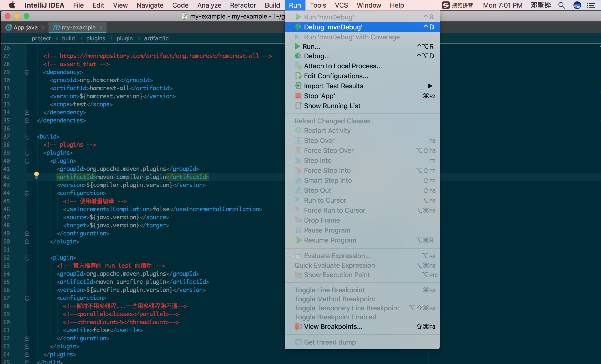Click the Debug 'mvnDebug' bug icon
Viewport: 601px width, 364px height.
pos(298,27)
